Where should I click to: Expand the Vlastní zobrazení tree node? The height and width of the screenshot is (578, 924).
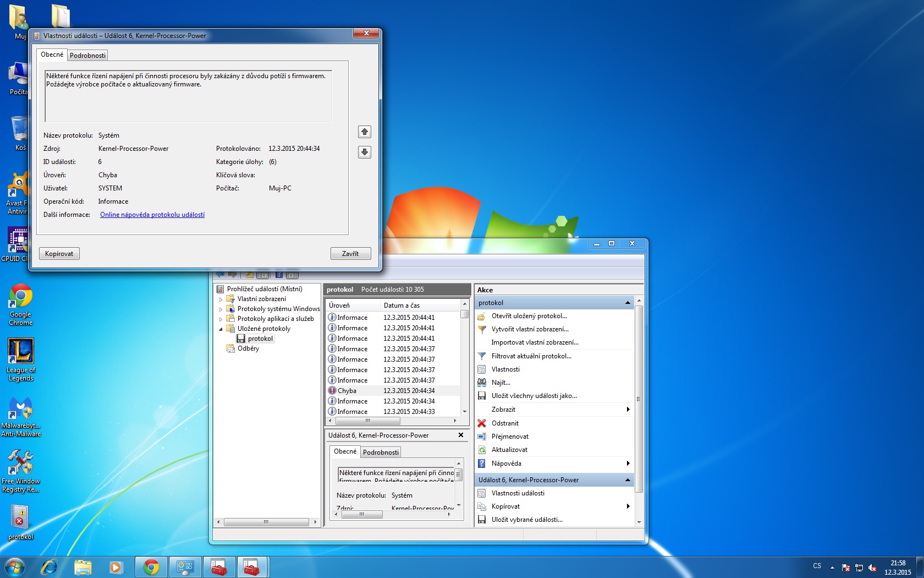coord(221,299)
